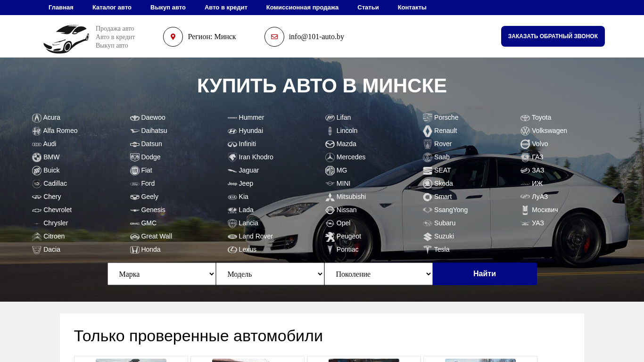The width and height of the screenshot is (644, 362).
Task: Select the Honda logo icon
Action: 135,250
